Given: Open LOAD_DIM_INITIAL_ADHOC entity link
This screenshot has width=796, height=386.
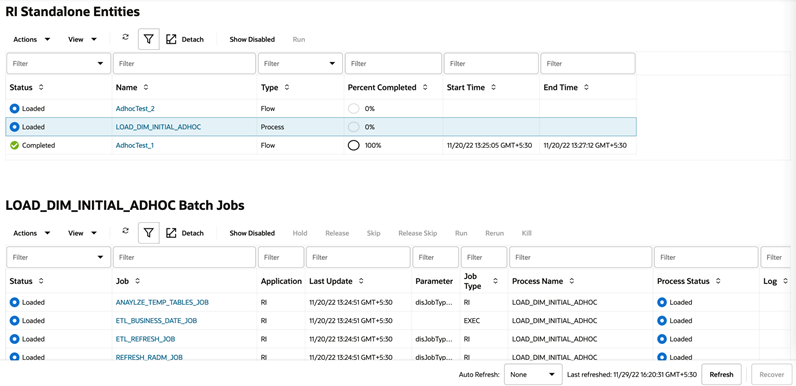Looking at the screenshot, I should coord(158,127).
